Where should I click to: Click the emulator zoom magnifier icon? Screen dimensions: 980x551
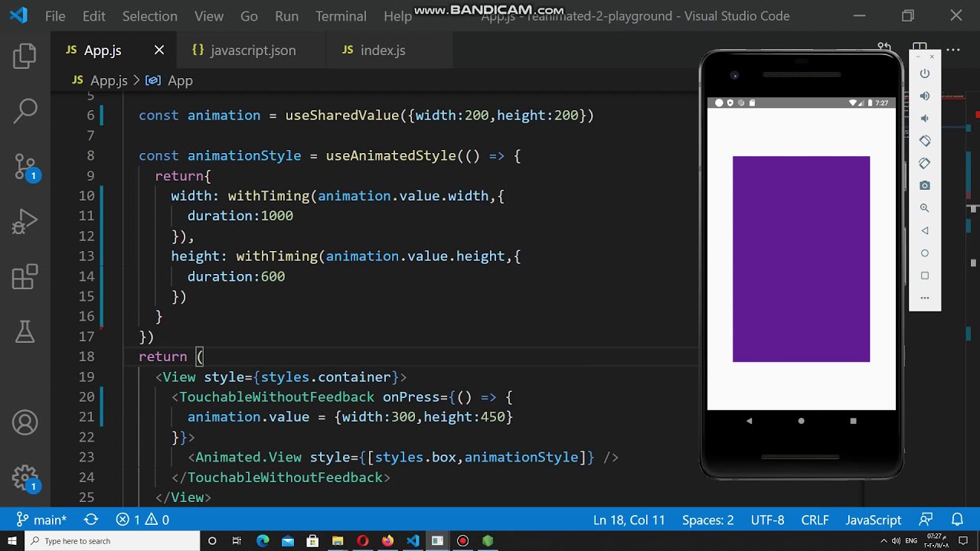pyautogui.click(x=925, y=208)
